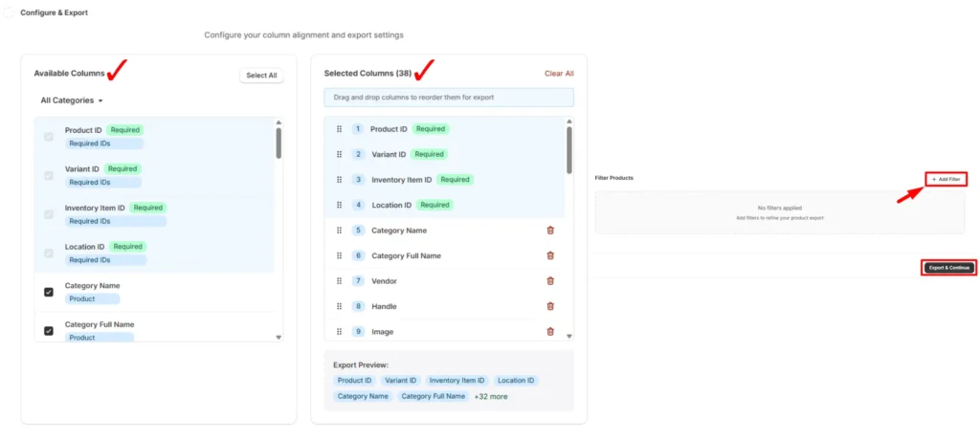Click the Product tag under Category Name
The width and height of the screenshot is (980, 441).
click(x=92, y=298)
